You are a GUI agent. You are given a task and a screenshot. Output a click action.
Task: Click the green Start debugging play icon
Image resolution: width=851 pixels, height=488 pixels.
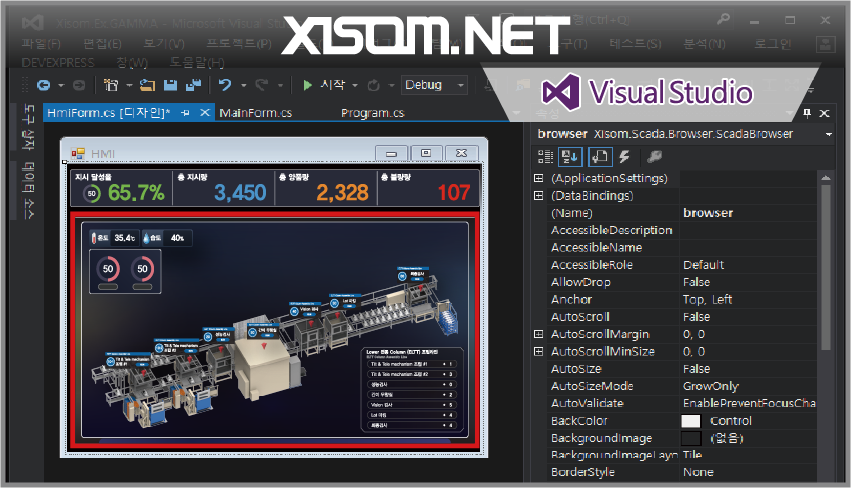(308, 85)
